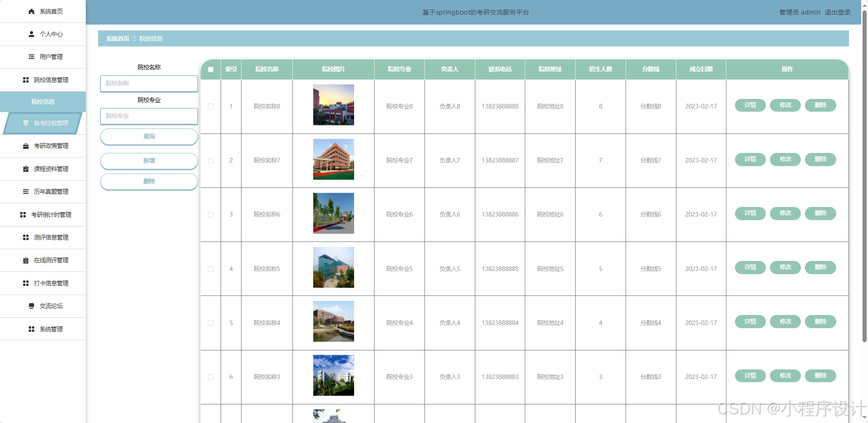Screen dimensions: 868x423
Task: Click the icon beside 备考经验管理
Action: click(26, 123)
